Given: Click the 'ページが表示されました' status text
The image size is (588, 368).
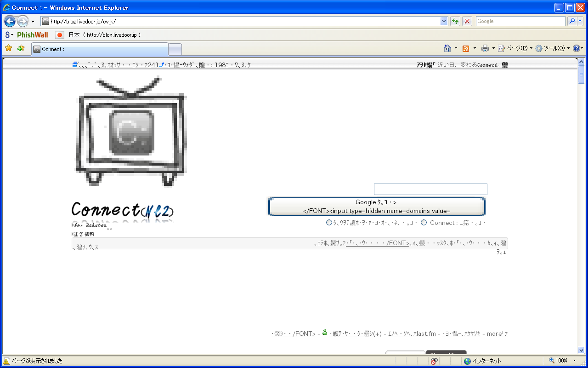Looking at the screenshot, I should [37, 361].
